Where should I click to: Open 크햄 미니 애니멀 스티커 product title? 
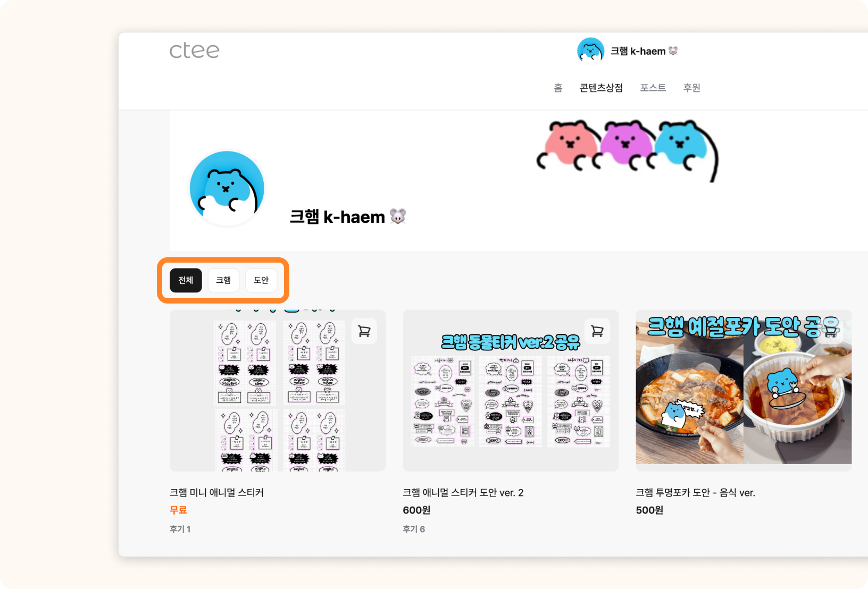[216, 493]
